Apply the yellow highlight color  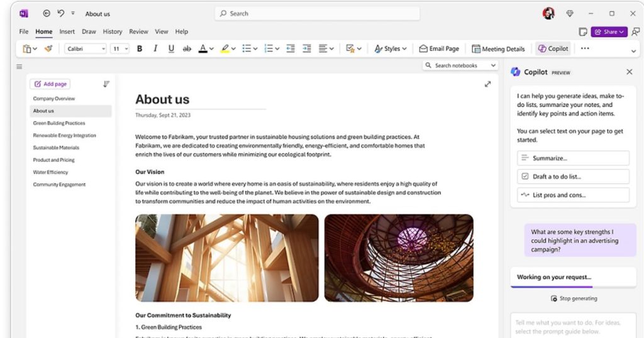click(x=225, y=49)
